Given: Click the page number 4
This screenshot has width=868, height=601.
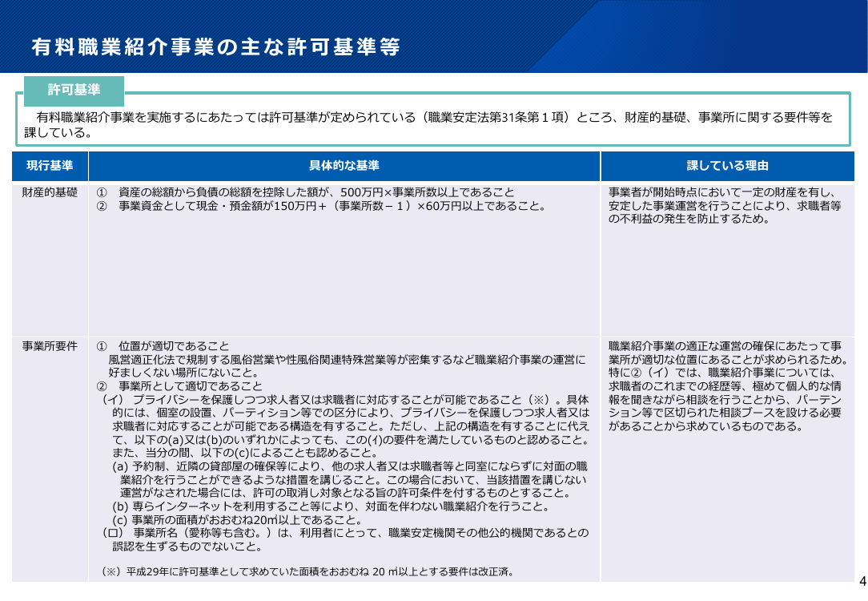Looking at the screenshot, I should coord(862,581).
